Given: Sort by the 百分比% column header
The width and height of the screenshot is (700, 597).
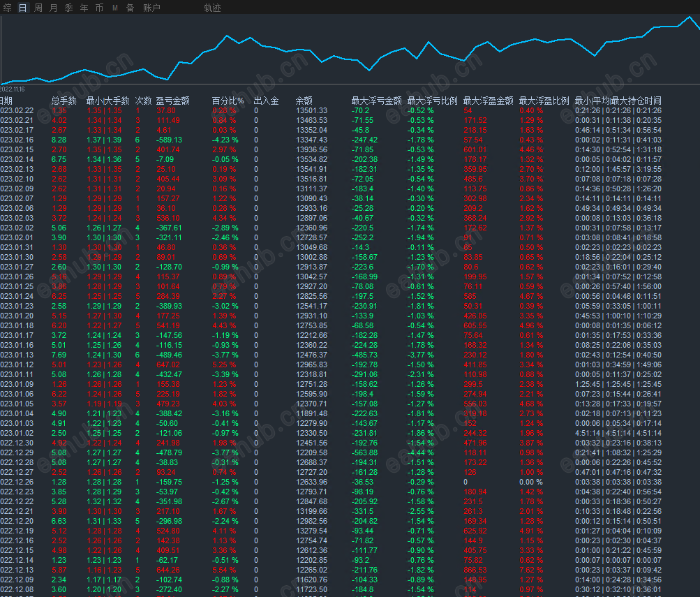Looking at the screenshot, I should tap(228, 101).
